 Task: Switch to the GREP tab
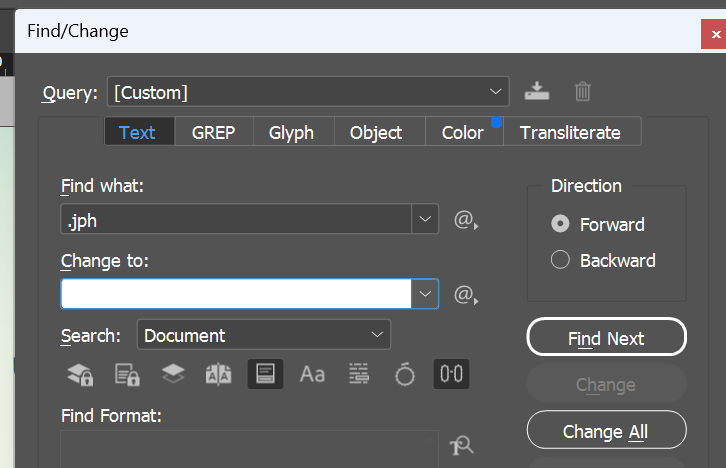click(x=212, y=132)
